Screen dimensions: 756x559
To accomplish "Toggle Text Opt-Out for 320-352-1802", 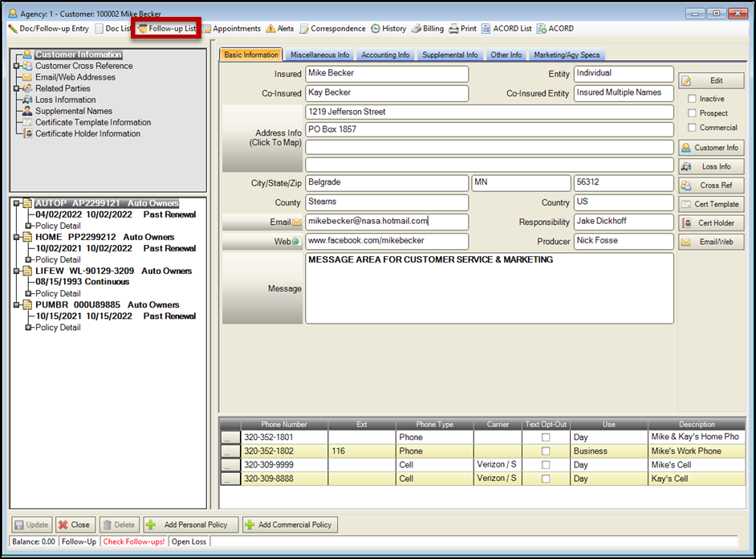I will [546, 451].
